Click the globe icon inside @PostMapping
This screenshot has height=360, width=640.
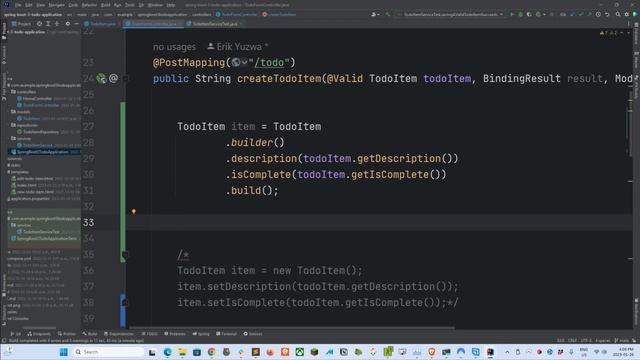tap(236, 62)
